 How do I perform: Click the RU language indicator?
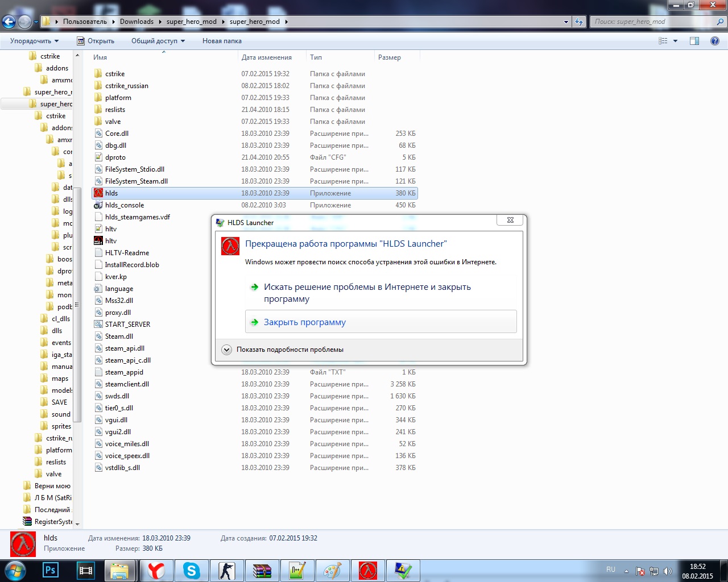(611, 569)
